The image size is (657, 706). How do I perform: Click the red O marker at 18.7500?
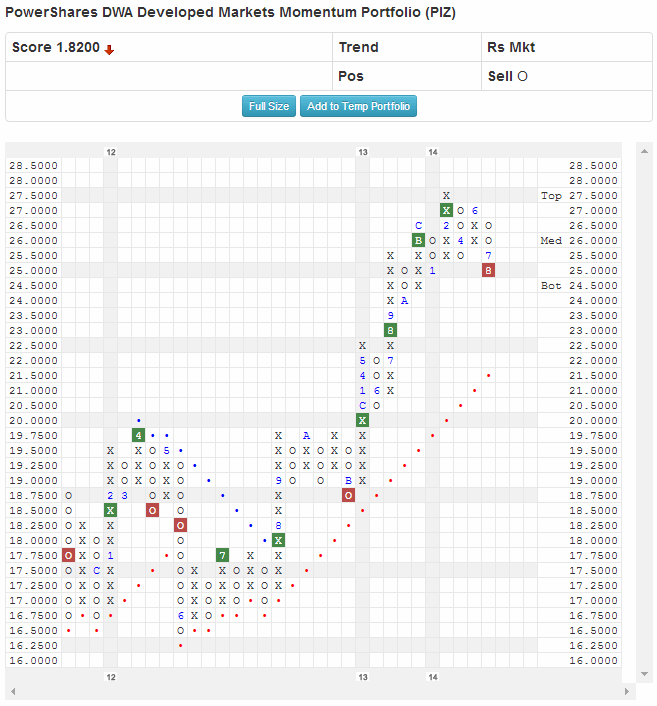point(348,495)
